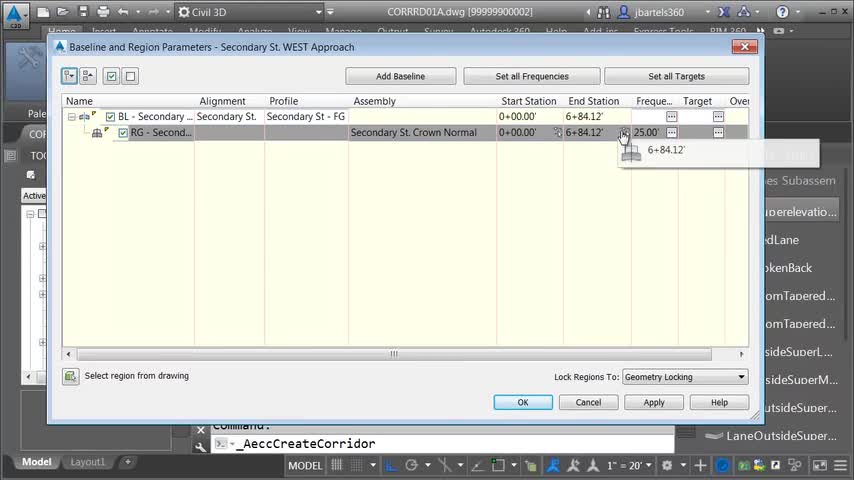Switch to the Layout1 tab

click(x=87, y=462)
